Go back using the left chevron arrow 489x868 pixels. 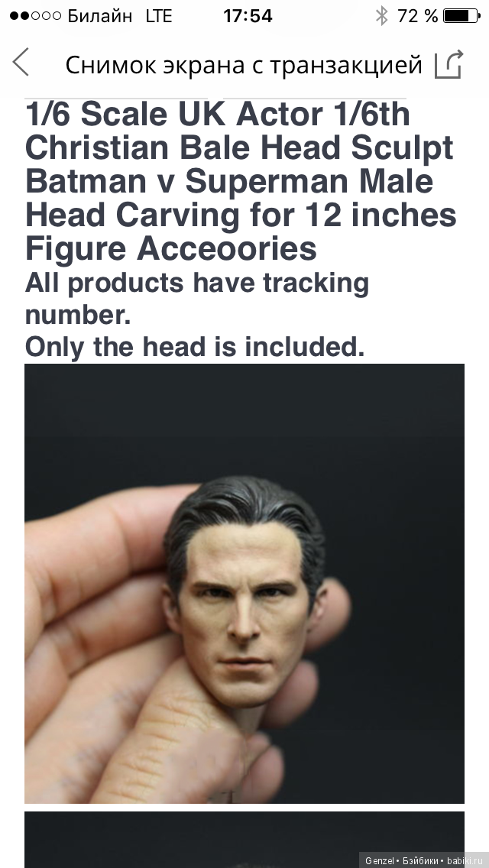click(x=21, y=62)
